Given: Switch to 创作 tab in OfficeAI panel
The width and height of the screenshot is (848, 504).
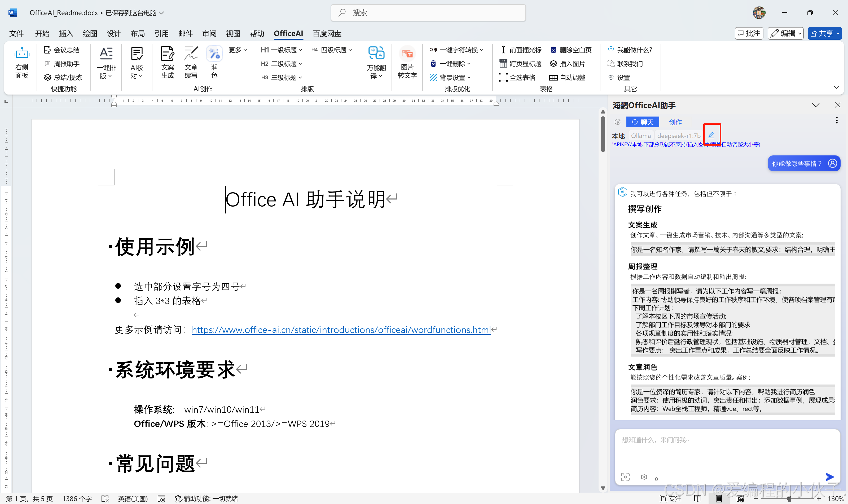Looking at the screenshot, I should pyautogui.click(x=675, y=122).
